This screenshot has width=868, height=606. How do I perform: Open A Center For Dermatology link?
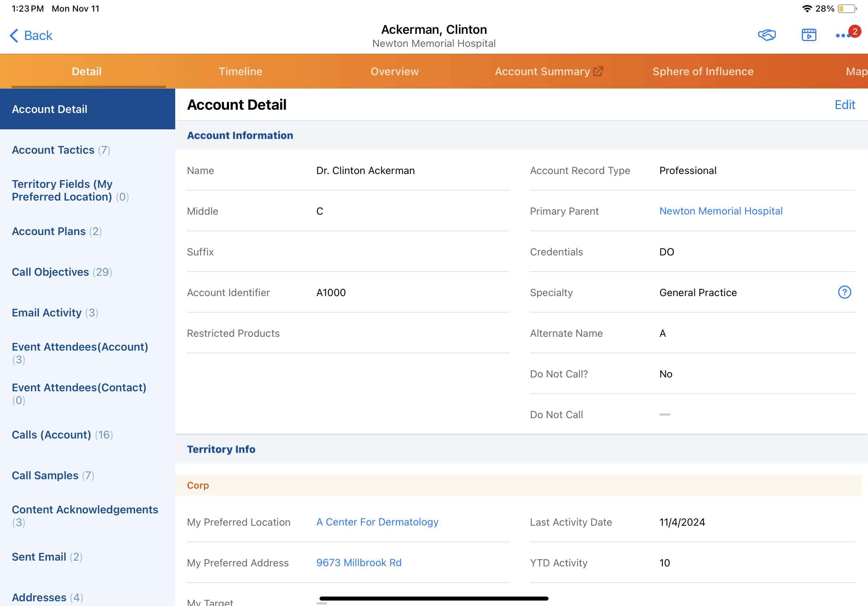coord(377,522)
